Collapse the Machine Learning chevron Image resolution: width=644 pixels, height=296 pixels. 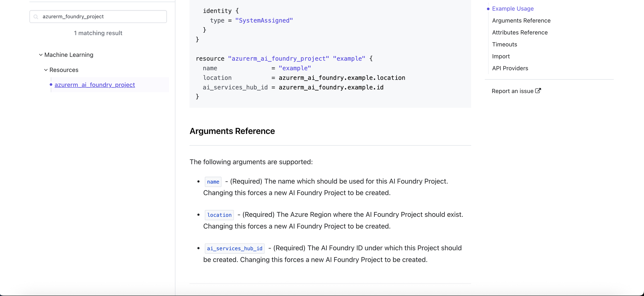pyautogui.click(x=41, y=55)
